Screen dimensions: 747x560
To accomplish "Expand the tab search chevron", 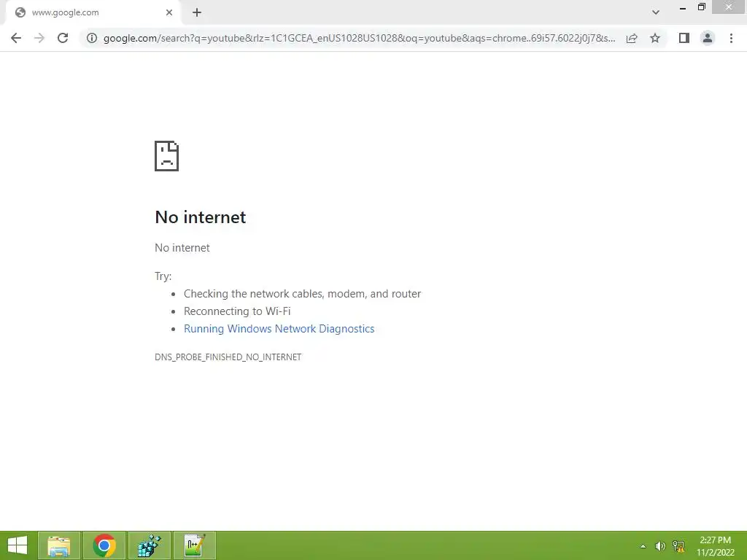I will pyautogui.click(x=656, y=12).
